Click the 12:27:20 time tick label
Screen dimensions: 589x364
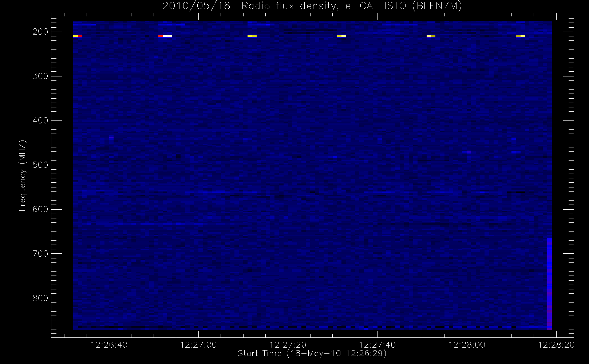(x=288, y=345)
